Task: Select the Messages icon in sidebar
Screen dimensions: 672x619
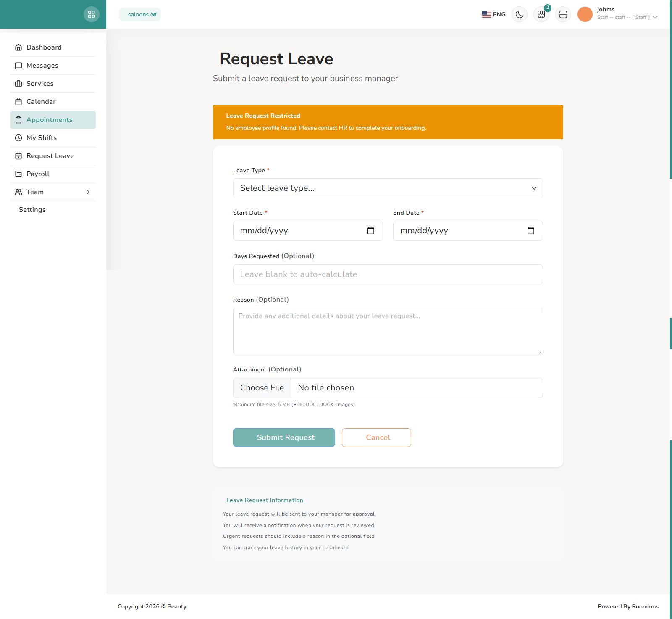Action: click(18, 66)
